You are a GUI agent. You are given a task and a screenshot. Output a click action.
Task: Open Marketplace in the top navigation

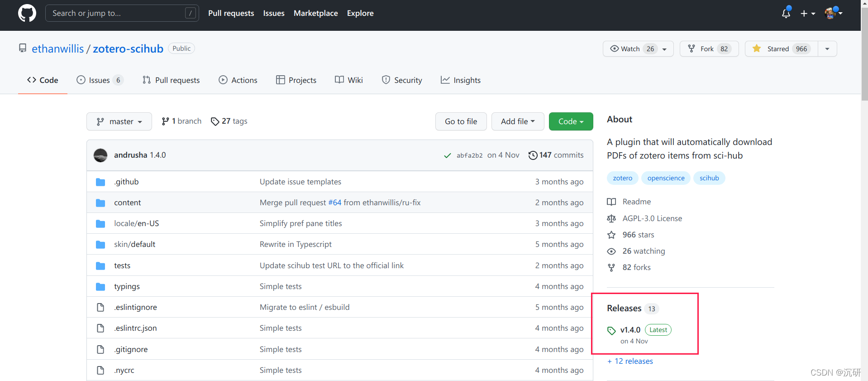tap(316, 13)
